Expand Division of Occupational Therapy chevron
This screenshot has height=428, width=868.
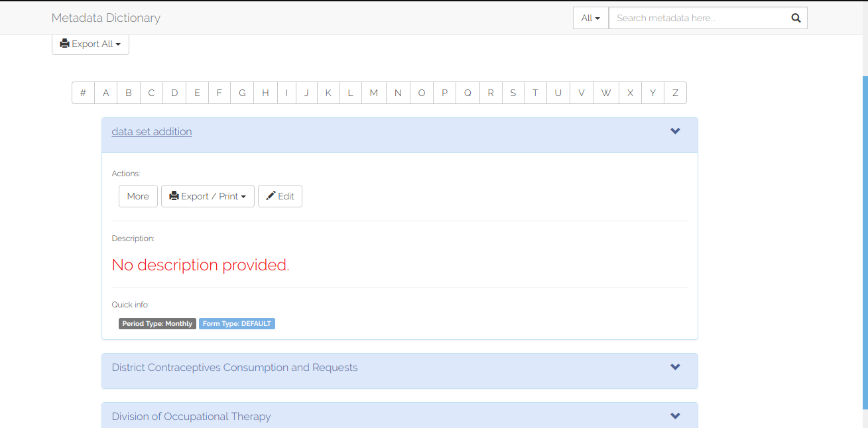[675, 416]
